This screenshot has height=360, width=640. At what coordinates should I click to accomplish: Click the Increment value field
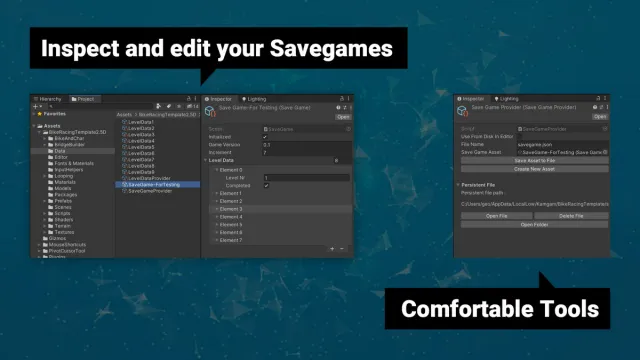coord(307,153)
